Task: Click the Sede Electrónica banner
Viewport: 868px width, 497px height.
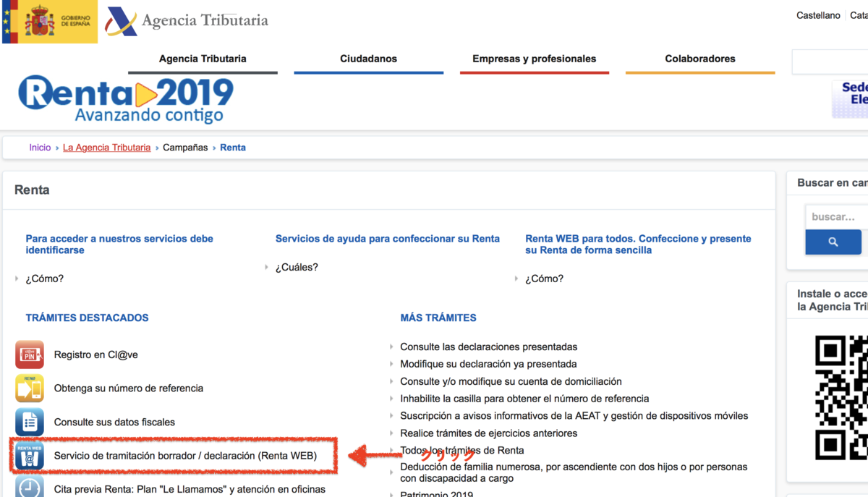Action: (x=850, y=98)
